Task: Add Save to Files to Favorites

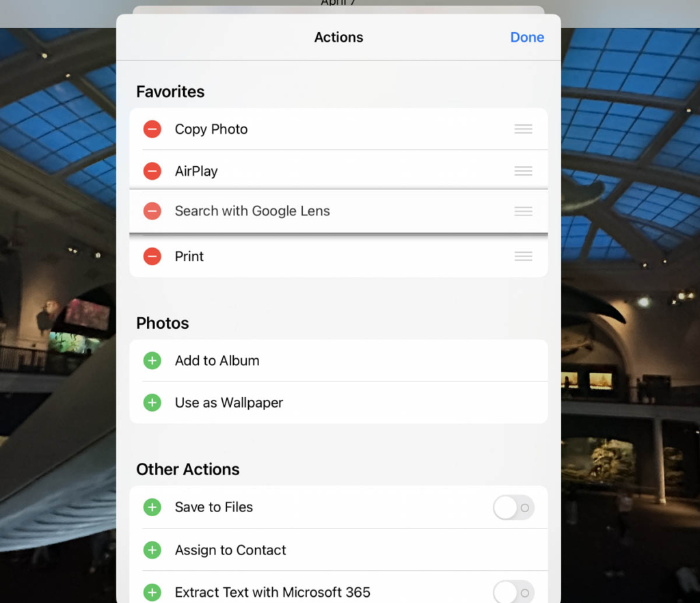Action: [152, 507]
